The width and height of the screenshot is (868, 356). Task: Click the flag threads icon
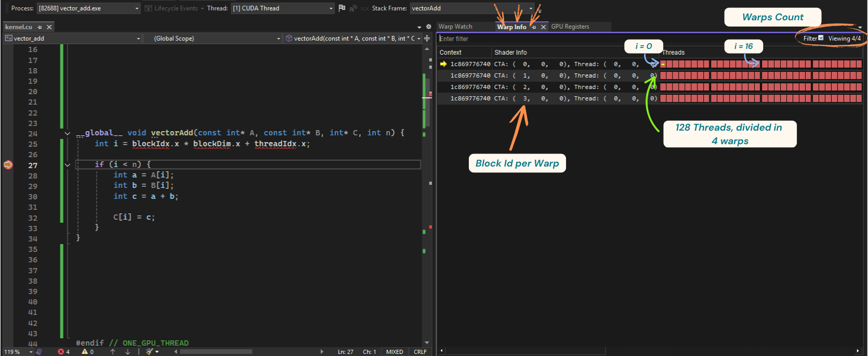[342, 8]
